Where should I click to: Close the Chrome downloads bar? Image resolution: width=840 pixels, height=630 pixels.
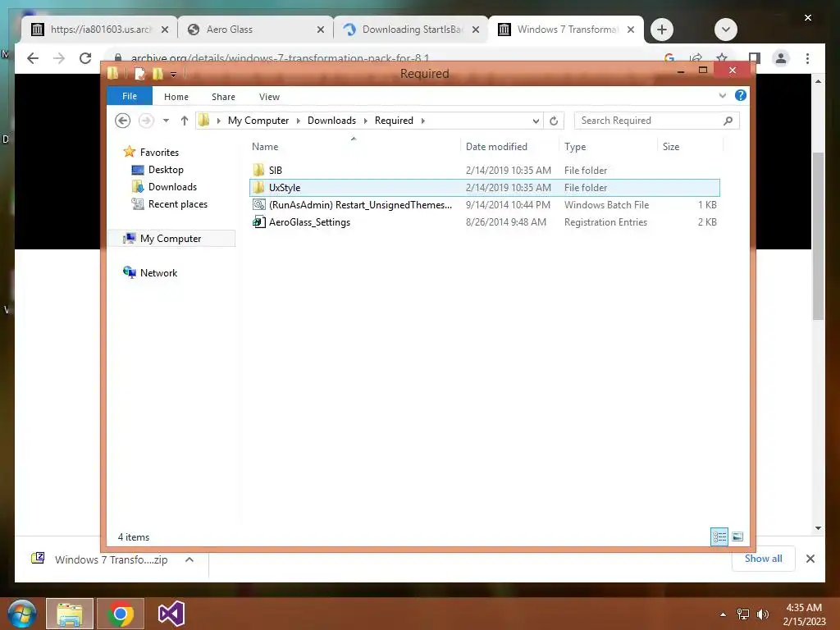tap(810, 559)
